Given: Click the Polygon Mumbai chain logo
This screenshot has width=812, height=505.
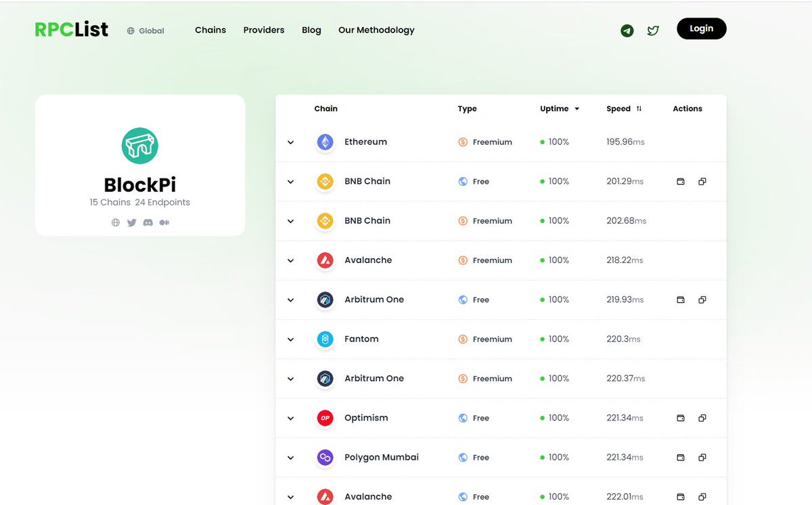Looking at the screenshot, I should tap(325, 458).
